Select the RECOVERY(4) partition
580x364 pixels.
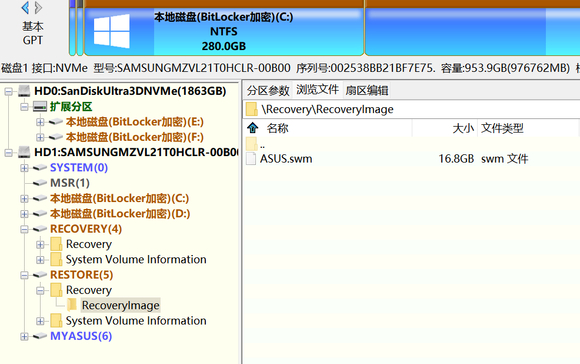(86, 229)
